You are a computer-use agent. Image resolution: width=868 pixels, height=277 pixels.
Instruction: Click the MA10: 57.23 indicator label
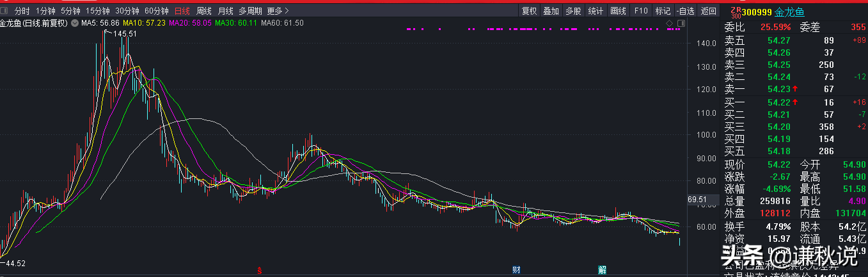pos(145,23)
